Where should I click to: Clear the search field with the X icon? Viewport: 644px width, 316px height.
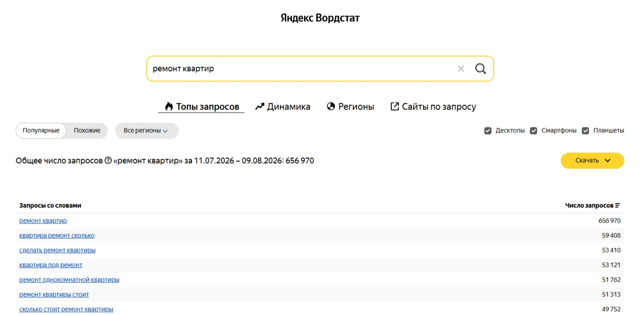click(x=461, y=69)
